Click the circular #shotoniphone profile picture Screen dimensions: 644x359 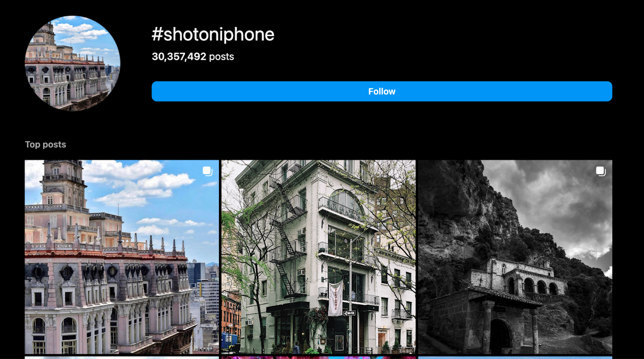(x=72, y=63)
